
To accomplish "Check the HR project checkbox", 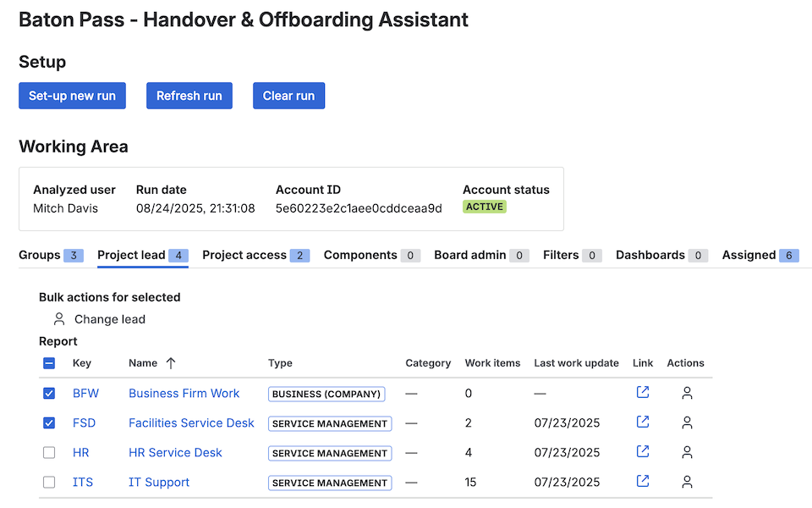I will pos(49,453).
